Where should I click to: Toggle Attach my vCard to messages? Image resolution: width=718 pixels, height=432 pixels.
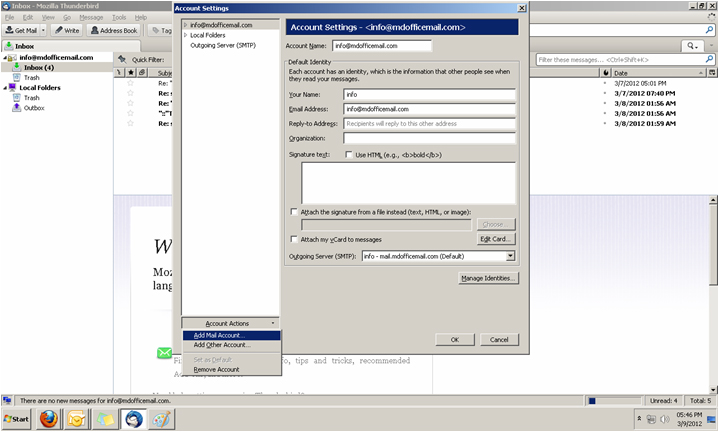click(x=294, y=240)
